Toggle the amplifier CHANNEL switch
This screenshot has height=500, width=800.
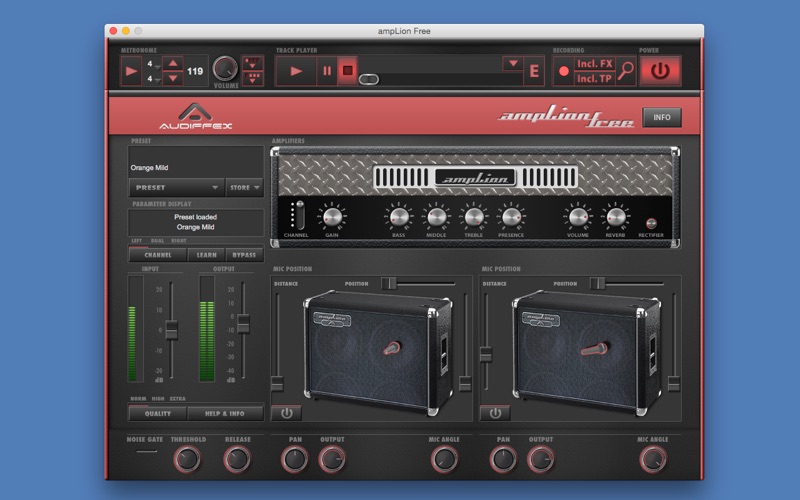point(301,216)
